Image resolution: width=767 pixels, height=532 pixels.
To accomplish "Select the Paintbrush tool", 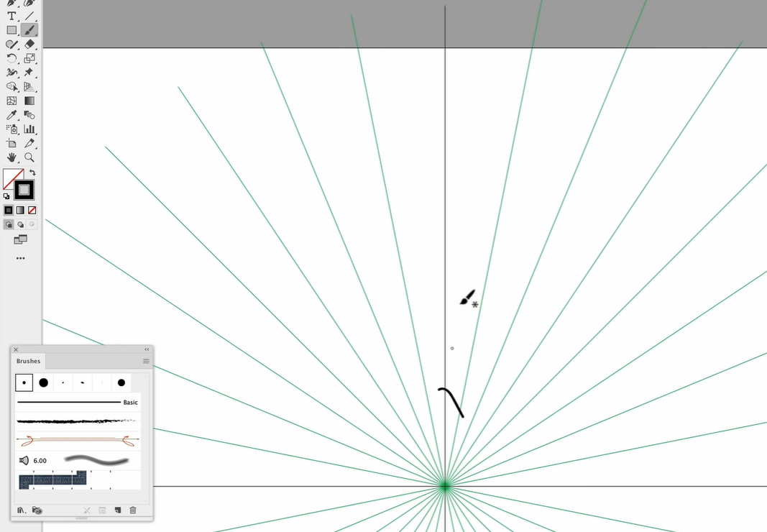I will (x=29, y=30).
